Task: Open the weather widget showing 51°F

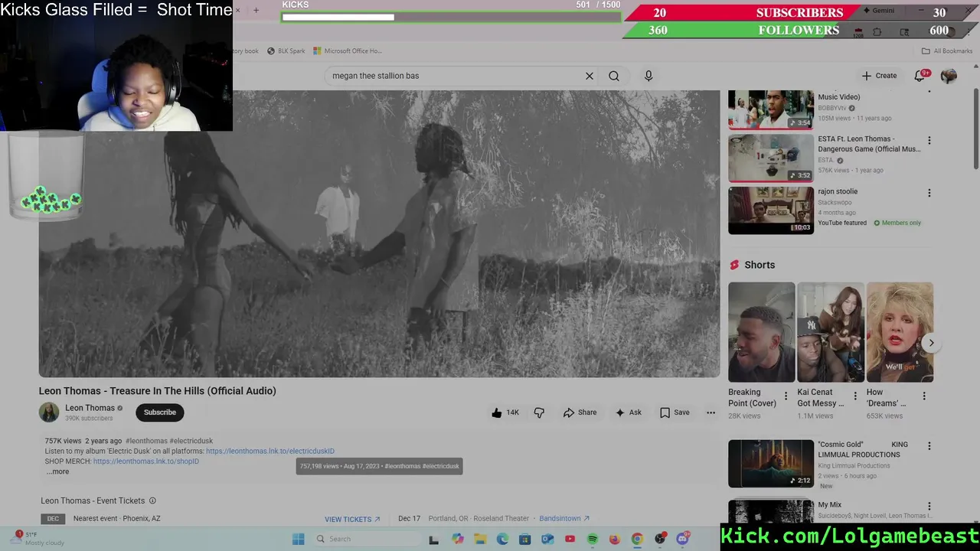Action: tap(37, 539)
